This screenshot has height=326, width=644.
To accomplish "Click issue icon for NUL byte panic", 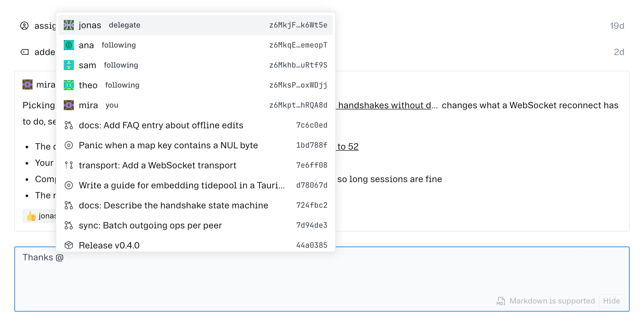I will pos(69,145).
